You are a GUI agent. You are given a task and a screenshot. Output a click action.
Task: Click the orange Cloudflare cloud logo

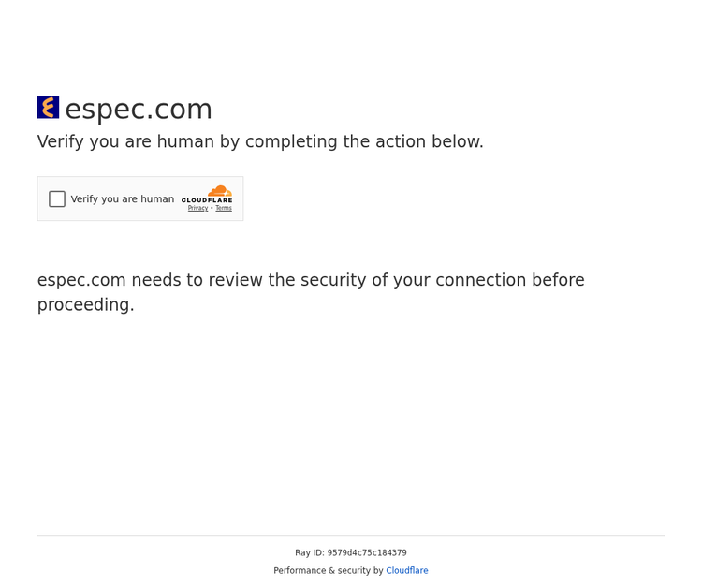coord(220,191)
